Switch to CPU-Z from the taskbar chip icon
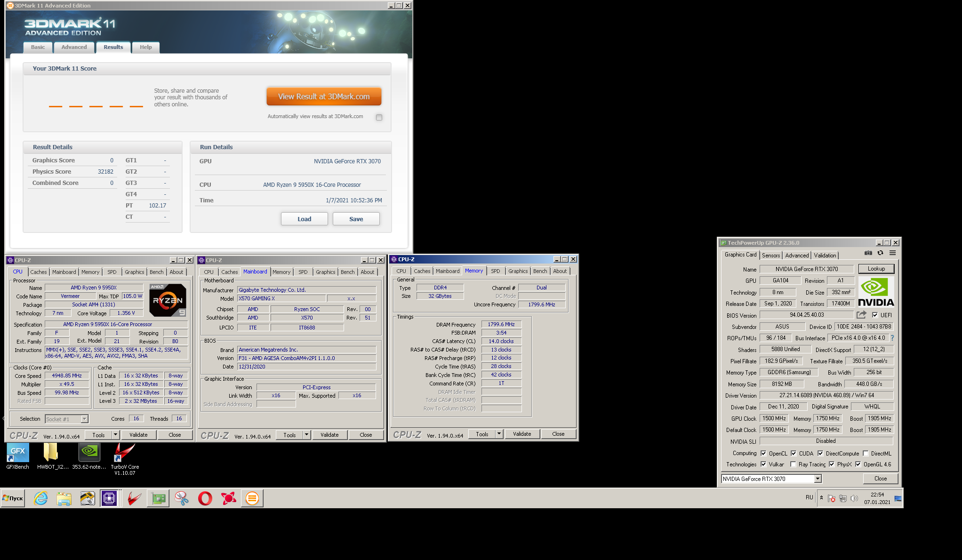Viewport: 962px width, 560px height. pos(109,498)
